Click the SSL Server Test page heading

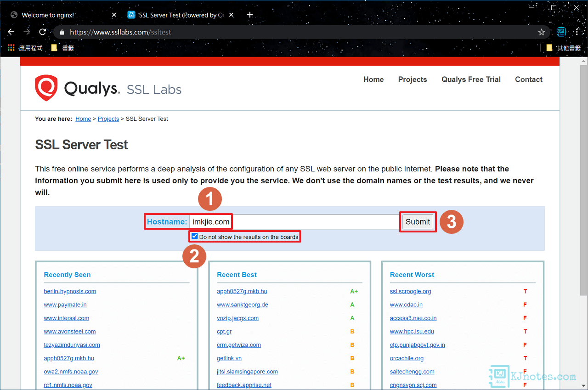pyautogui.click(x=81, y=145)
